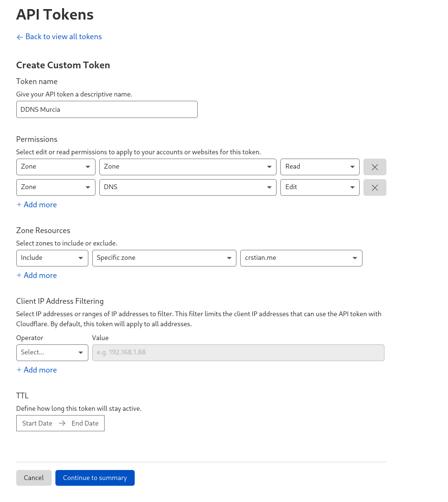Open the IP filter Operator dropdown
The image size is (448, 502).
tap(52, 352)
